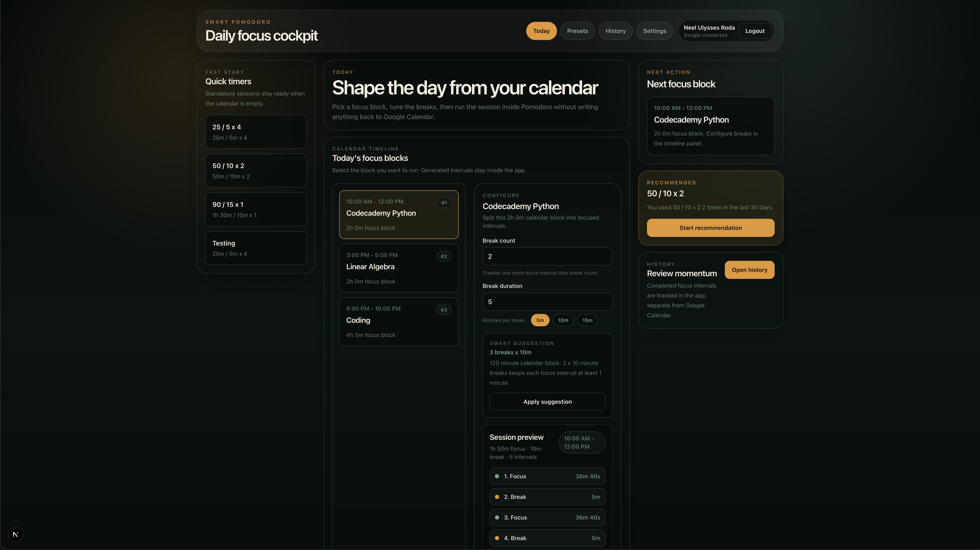Click the session preview 10:00 AM - 12:00 PM pill
Image resolution: width=980 pixels, height=550 pixels.
[x=582, y=442]
